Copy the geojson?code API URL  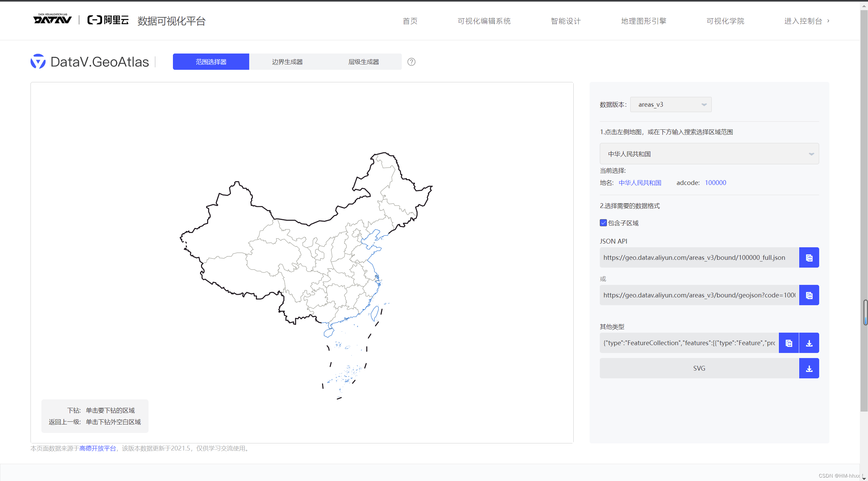(809, 295)
